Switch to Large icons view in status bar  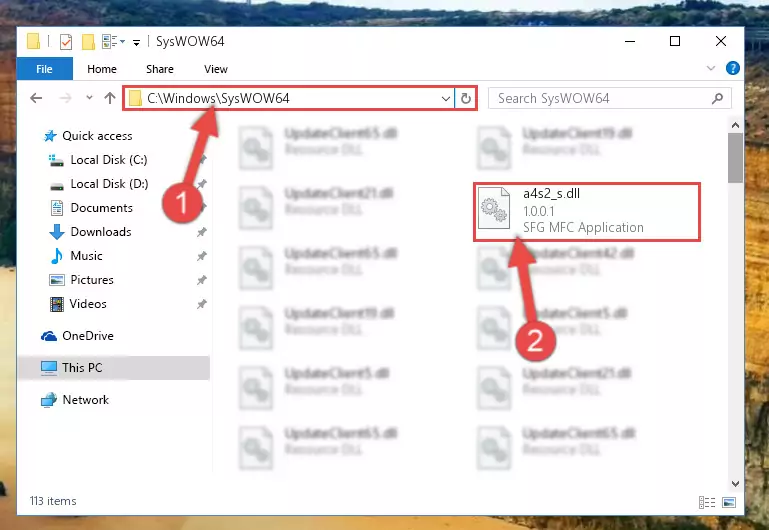point(729,503)
